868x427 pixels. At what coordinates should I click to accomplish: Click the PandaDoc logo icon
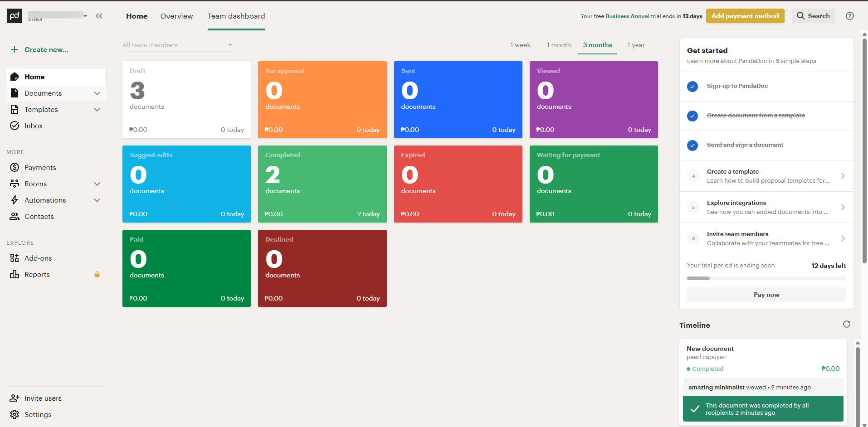click(x=15, y=16)
